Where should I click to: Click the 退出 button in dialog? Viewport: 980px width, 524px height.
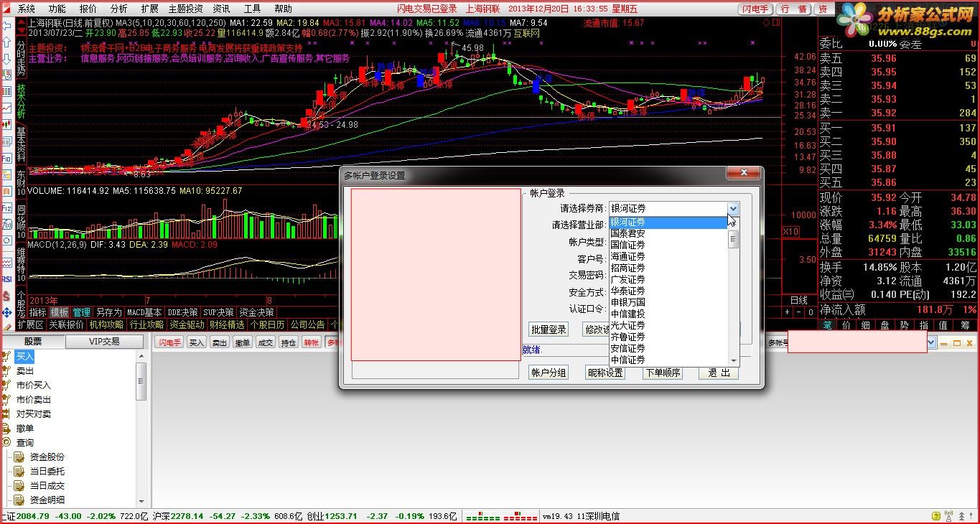pos(719,372)
